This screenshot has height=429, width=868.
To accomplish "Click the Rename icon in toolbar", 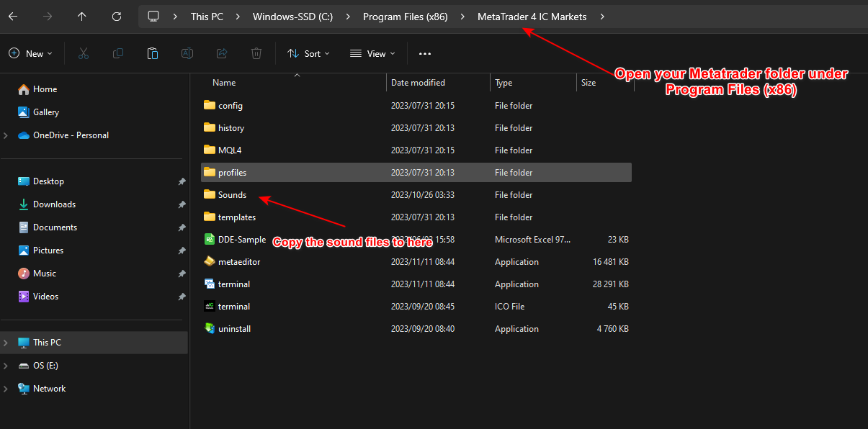I will click(187, 53).
